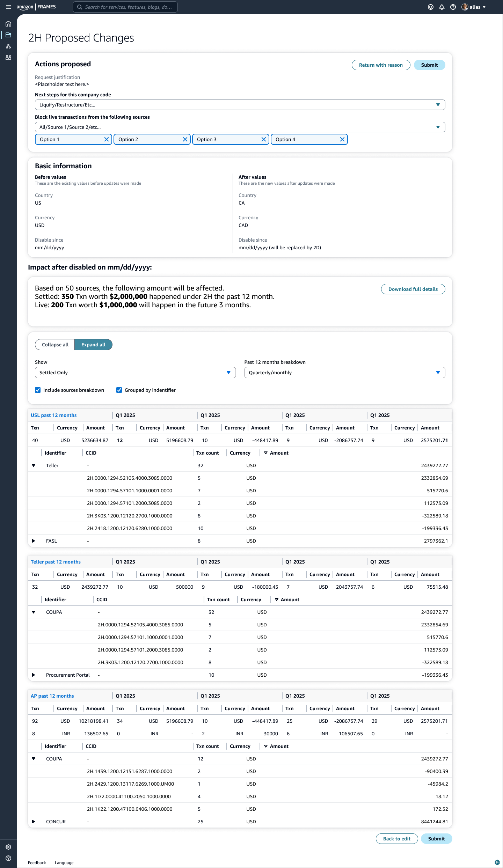503x868 pixels.
Task: Sort by Amount in USL table
Action: [276, 453]
